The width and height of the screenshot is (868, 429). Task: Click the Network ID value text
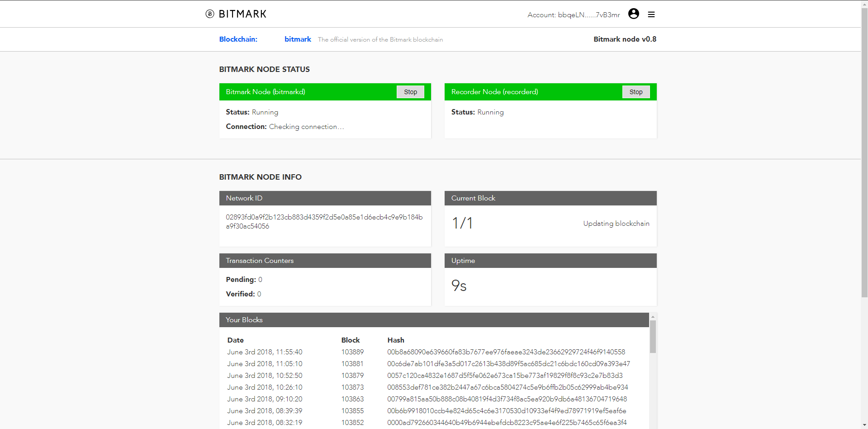click(324, 222)
